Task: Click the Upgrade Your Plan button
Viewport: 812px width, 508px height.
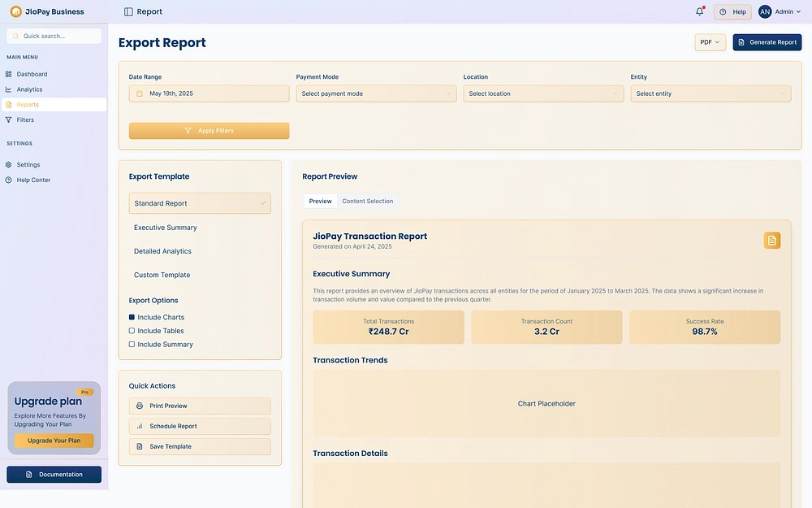Action: (x=54, y=441)
